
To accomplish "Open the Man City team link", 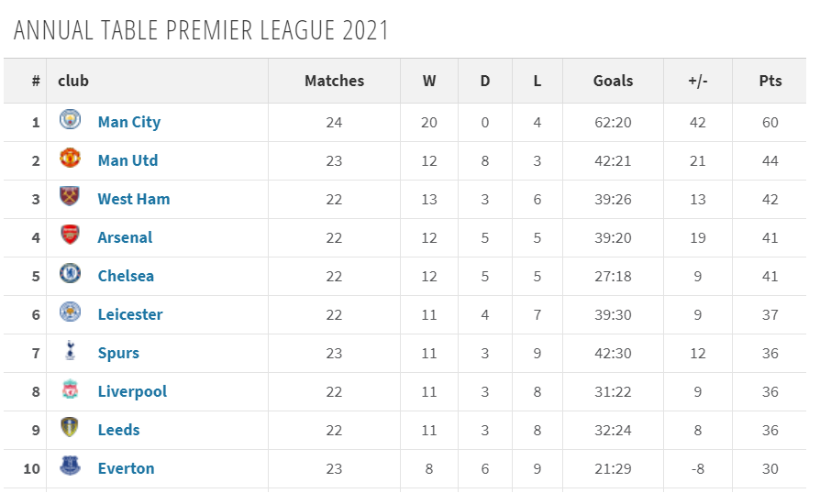I will [x=129, y=122].
